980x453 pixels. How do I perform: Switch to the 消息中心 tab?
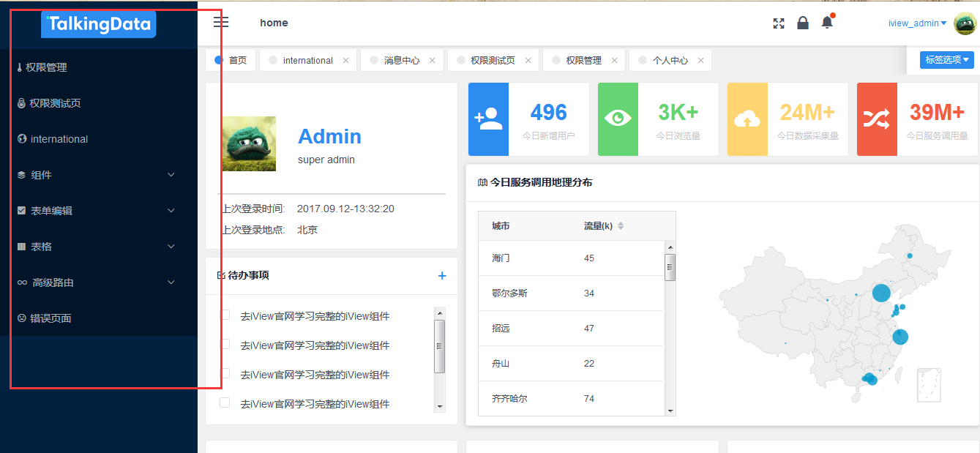(x=401, y=61)
